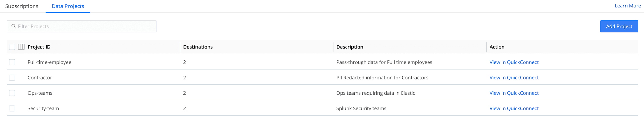Mark the Security-team row checkbox
The height and width of the screenshot is (134, 644).
(12, 108)
